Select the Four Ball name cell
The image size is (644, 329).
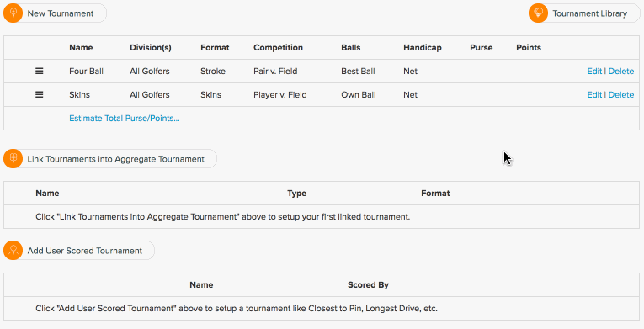coord(86,71)
